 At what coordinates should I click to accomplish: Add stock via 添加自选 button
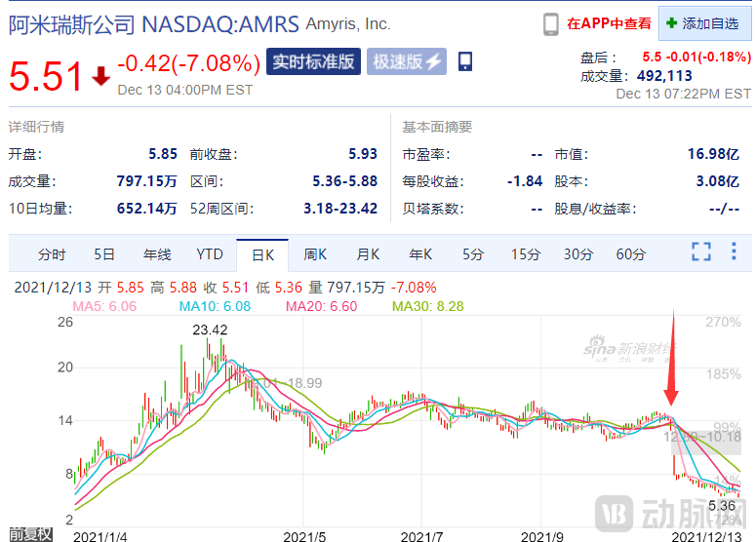[704, 23]
